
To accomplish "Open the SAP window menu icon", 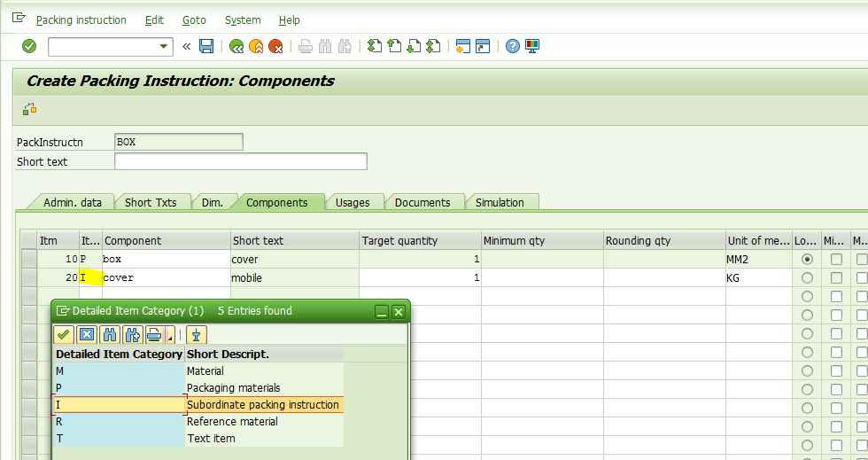I will (x=19, y=19).
